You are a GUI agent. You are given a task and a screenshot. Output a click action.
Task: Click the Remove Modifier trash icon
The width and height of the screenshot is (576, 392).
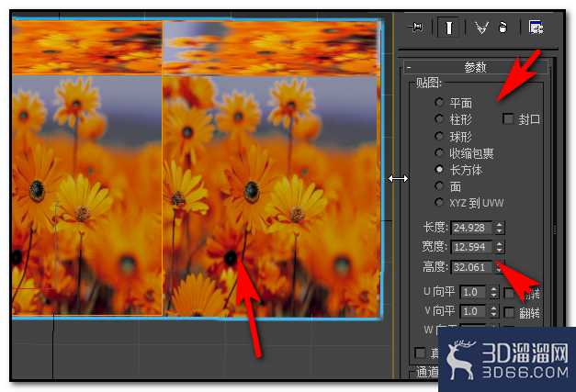click(503, 28)
